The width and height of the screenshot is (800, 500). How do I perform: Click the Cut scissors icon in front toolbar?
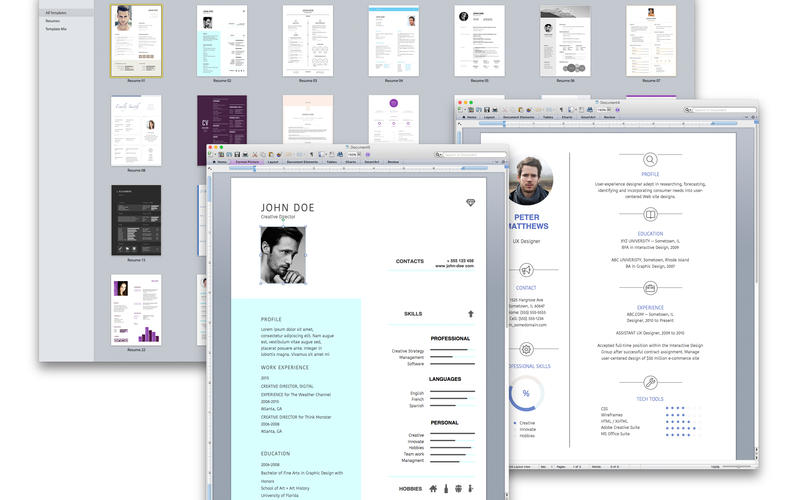coord(255,155)
